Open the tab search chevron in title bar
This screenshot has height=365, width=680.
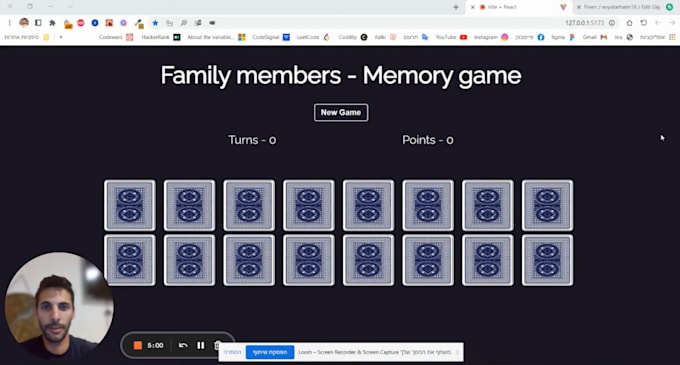coord(71,7)
